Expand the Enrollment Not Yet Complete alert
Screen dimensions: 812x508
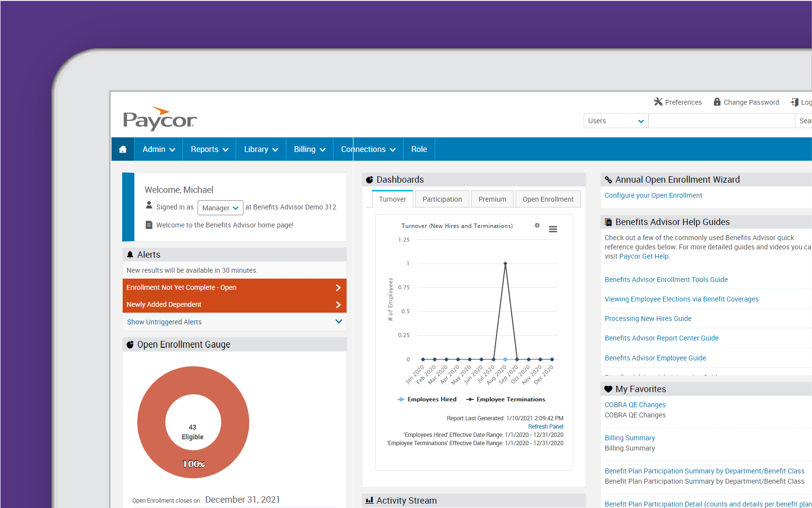coord(235,287)
